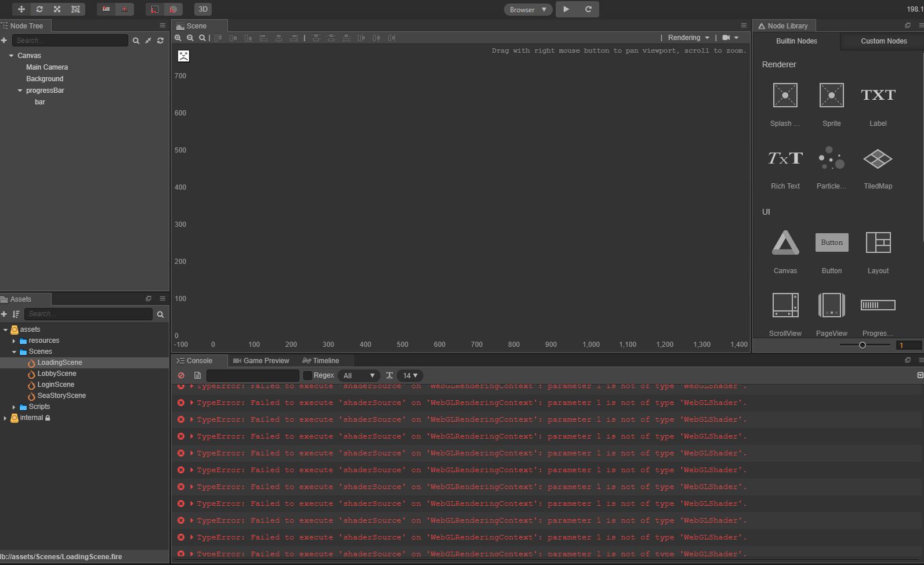
Task: Collapse the progressBar node in Node Tree
Action: pyautogui.click(x=20, y=90)
